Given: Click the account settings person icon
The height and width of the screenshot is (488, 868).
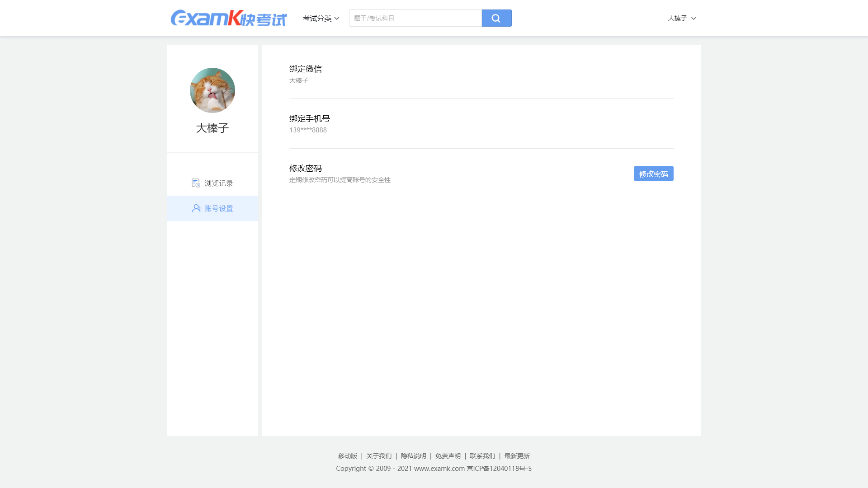Looking at the screenshot, I should 196,208.
